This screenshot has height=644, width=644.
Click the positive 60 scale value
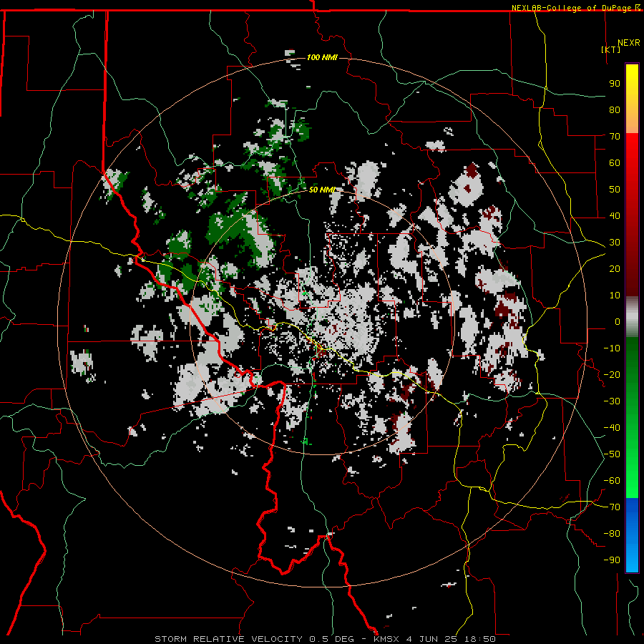(615, 162)
